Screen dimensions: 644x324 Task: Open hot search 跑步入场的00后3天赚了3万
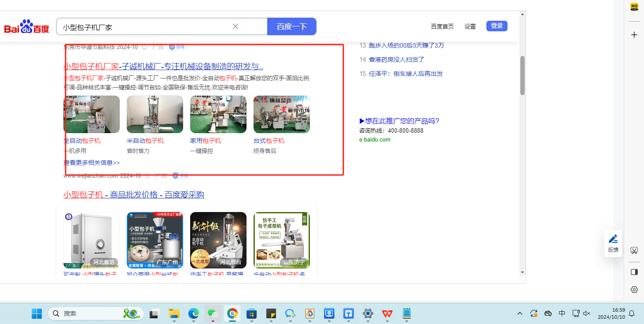406,45
